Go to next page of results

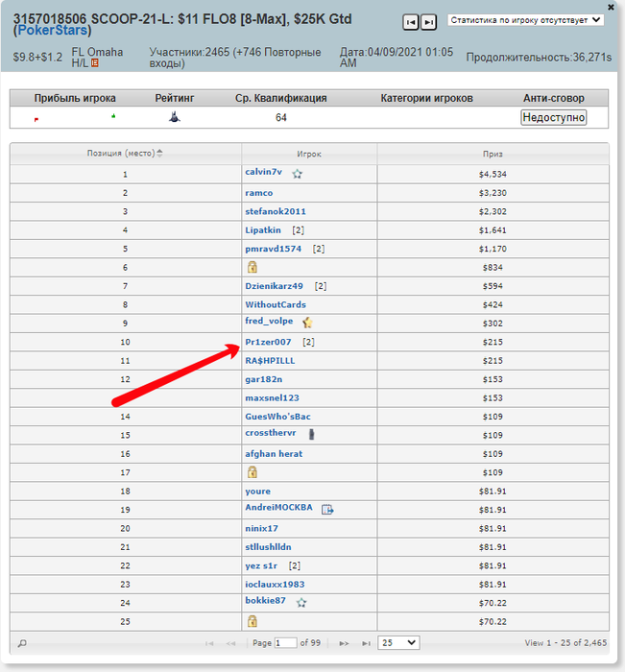pos(344,643)
